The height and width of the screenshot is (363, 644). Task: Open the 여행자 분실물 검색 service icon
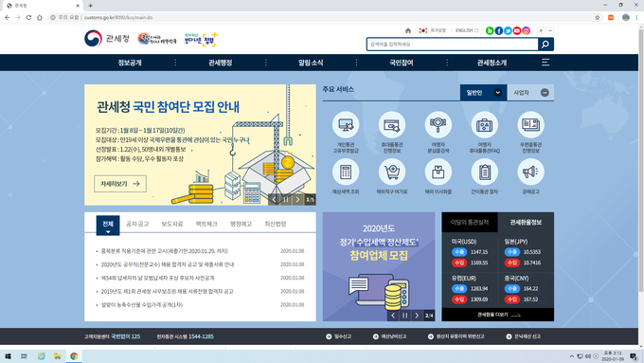(438, 124)
